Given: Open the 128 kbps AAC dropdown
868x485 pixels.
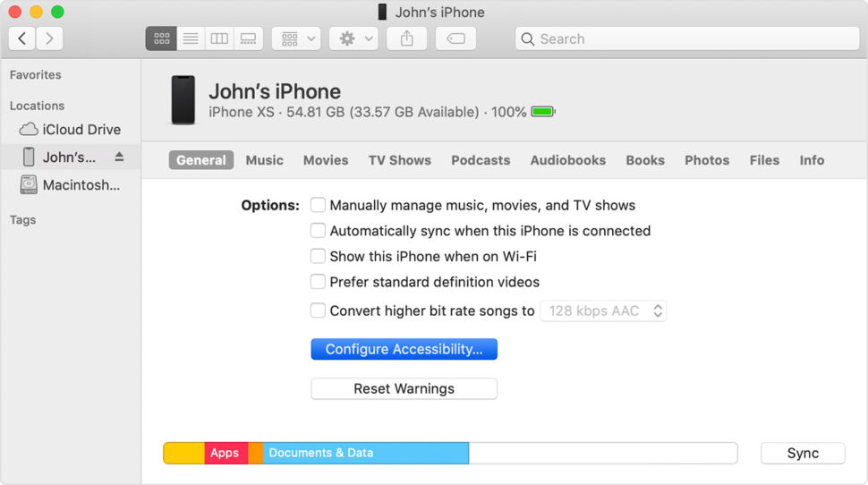Looking at the screenshot, I should [603, 311].
